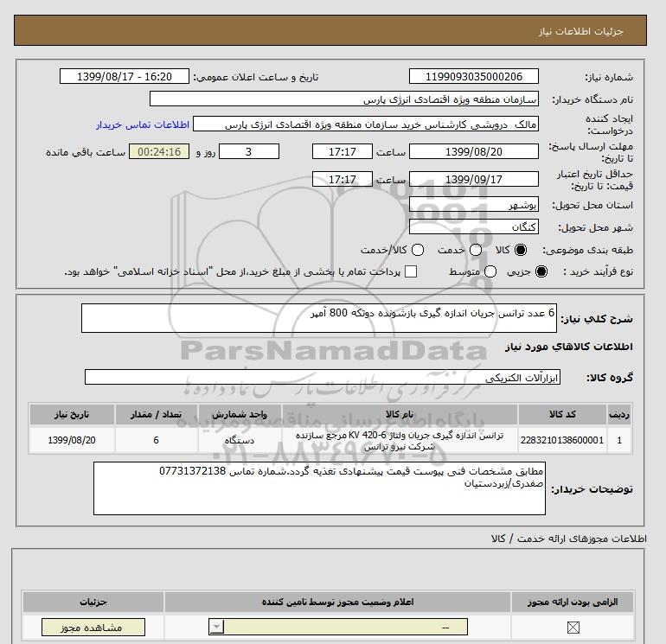Select the جزیی purchase type radio
This screenshot has width=666, height=644.
pyautogui.click(x=541, y=271)
